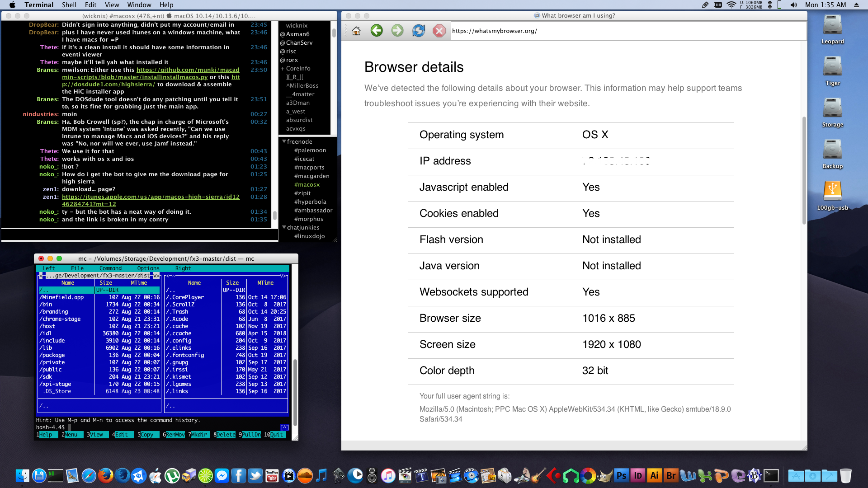The height and width of the screenshot is (488, 868).
Task: Open the Shell menu in menu bar
Action: click(x=69, y=5)
